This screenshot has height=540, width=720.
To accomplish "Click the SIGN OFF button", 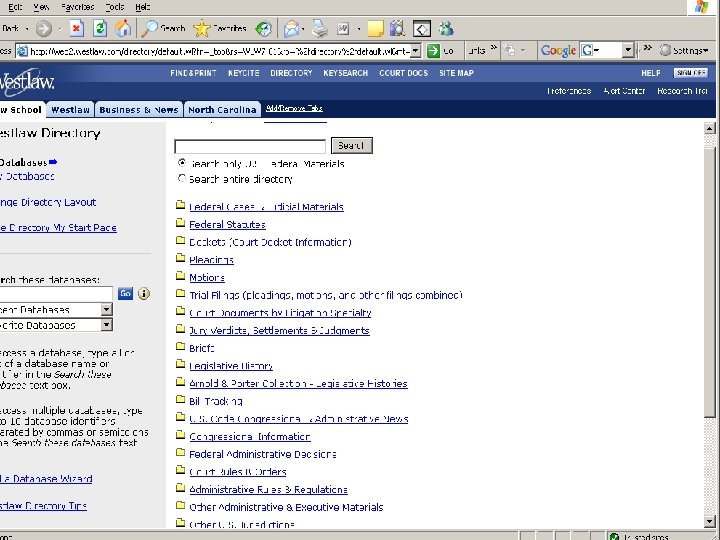I will click(x=691, y=73).
